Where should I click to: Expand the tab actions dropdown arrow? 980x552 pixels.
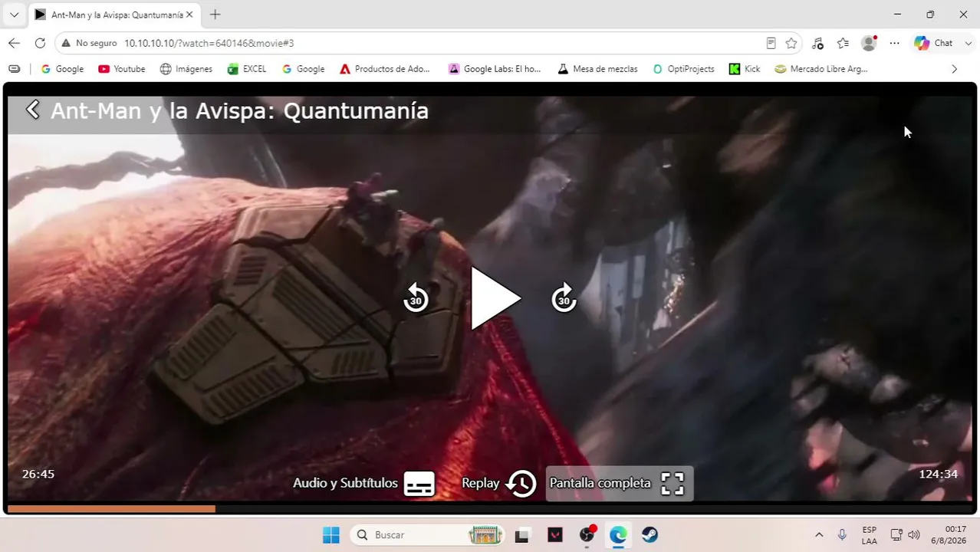click(x=14, y=15)
